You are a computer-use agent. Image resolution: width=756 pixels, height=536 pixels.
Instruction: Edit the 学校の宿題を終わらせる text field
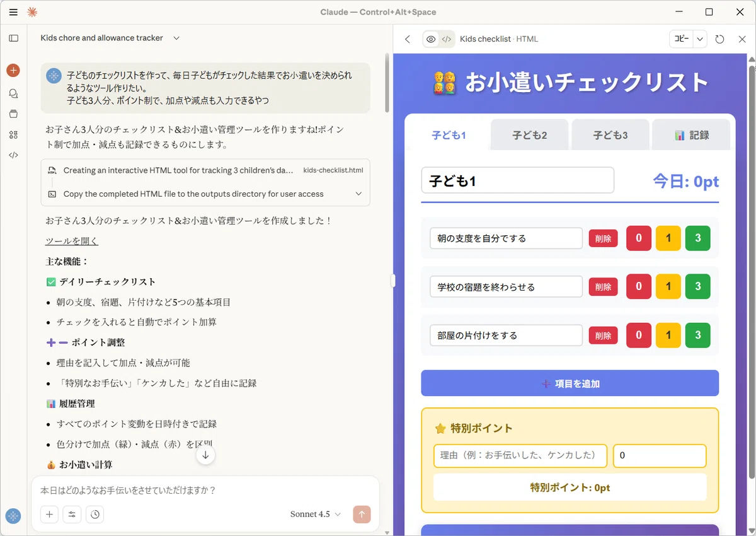coord(506,287)
